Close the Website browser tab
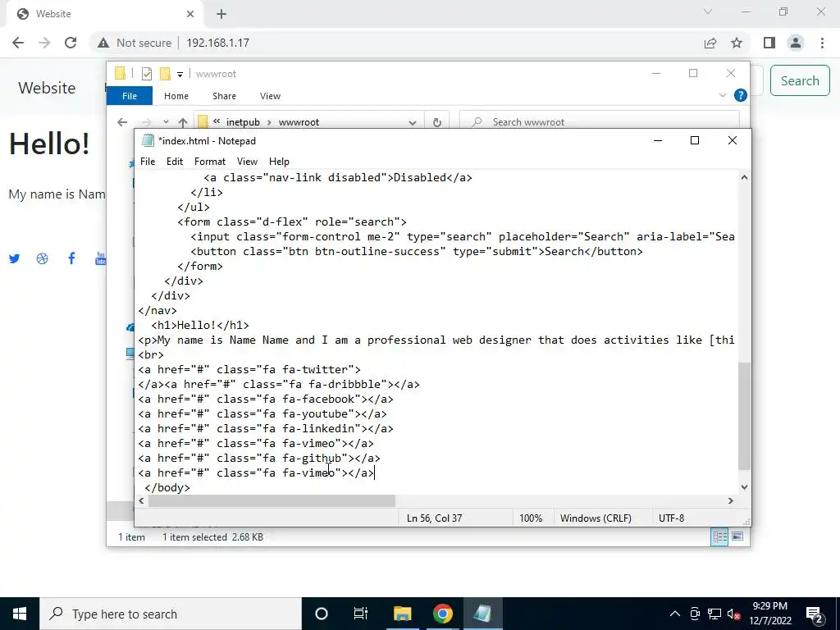The width and height of the screenshot is (840, 630). point(190,14)
